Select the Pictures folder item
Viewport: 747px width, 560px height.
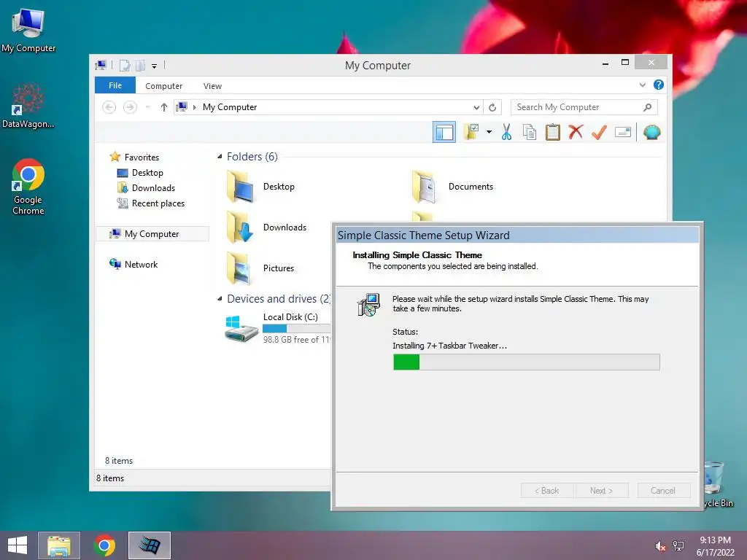pos(261,268)
